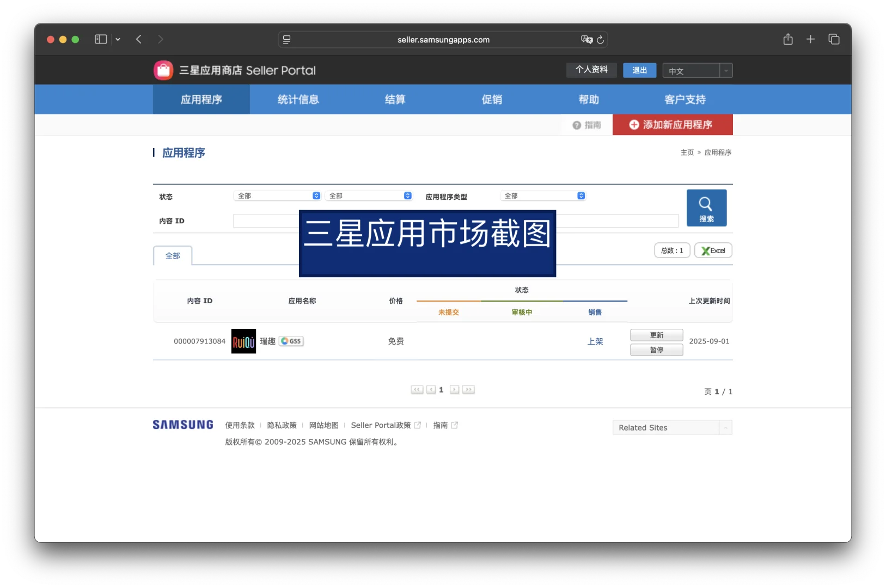The height and width of the screenshot is (588, 886).
Task: Open the Seller Portal政策 footer link
Action: tap(386, 425)
